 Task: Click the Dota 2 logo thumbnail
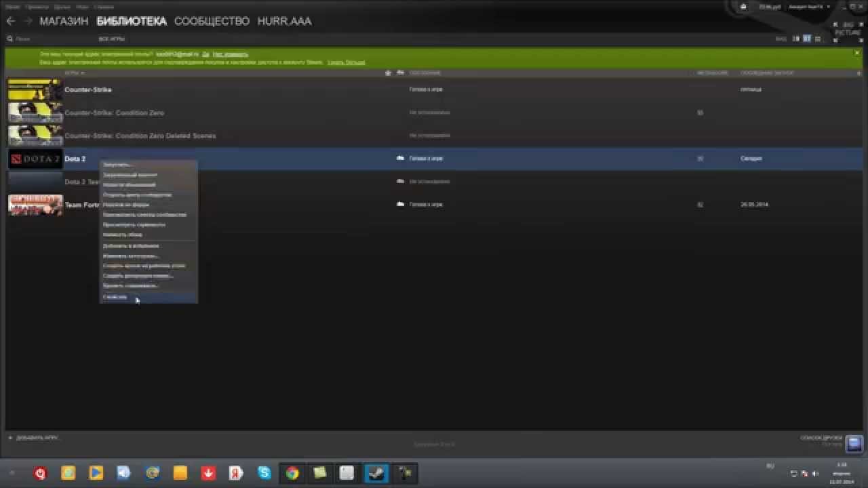(35, 159)
